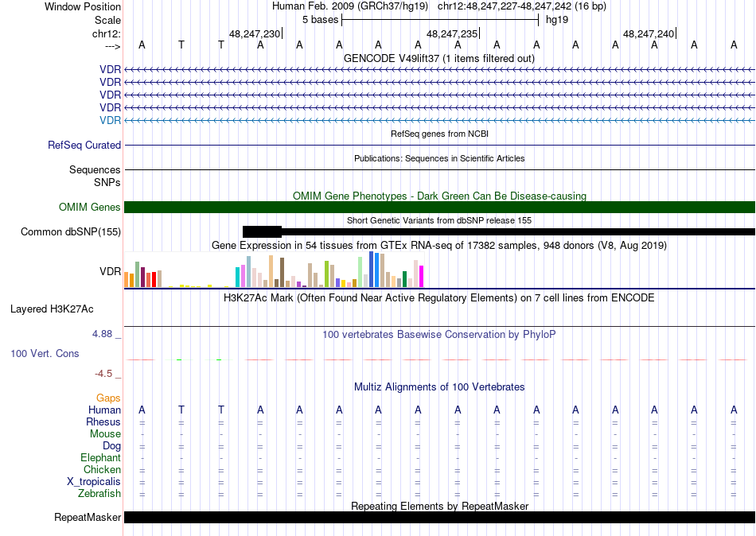Click the black RepeatMasker element bar
This screenshot has width=756, height=536.
439,518
